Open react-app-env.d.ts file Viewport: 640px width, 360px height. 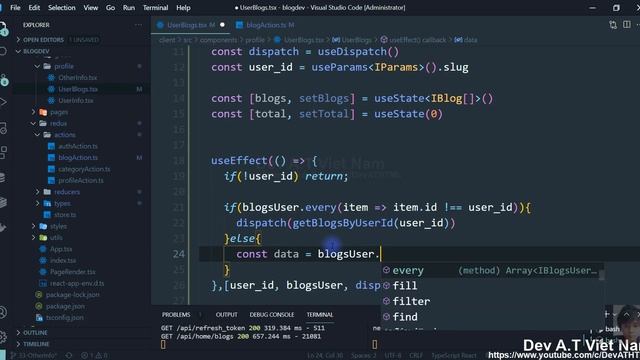77,283
